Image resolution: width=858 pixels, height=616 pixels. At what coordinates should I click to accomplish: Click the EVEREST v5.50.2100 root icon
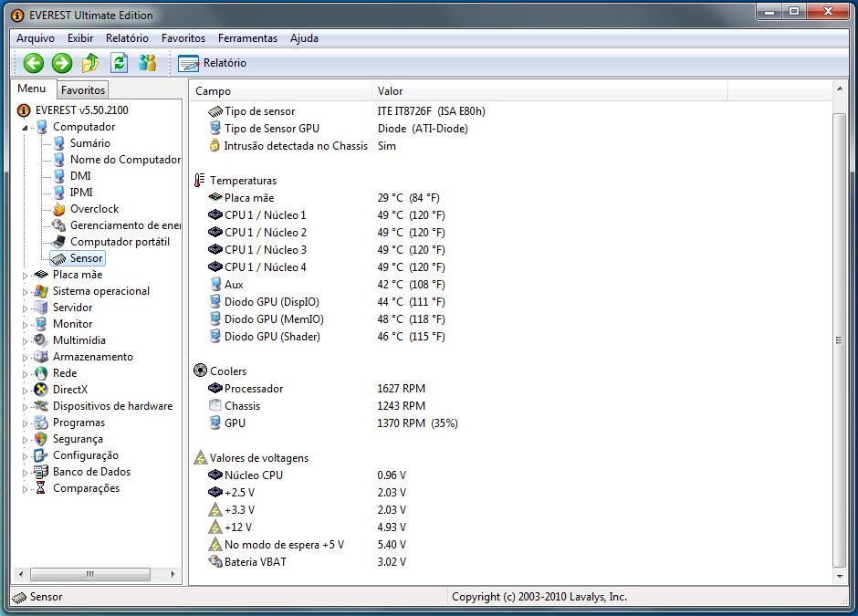click(24, 110)
